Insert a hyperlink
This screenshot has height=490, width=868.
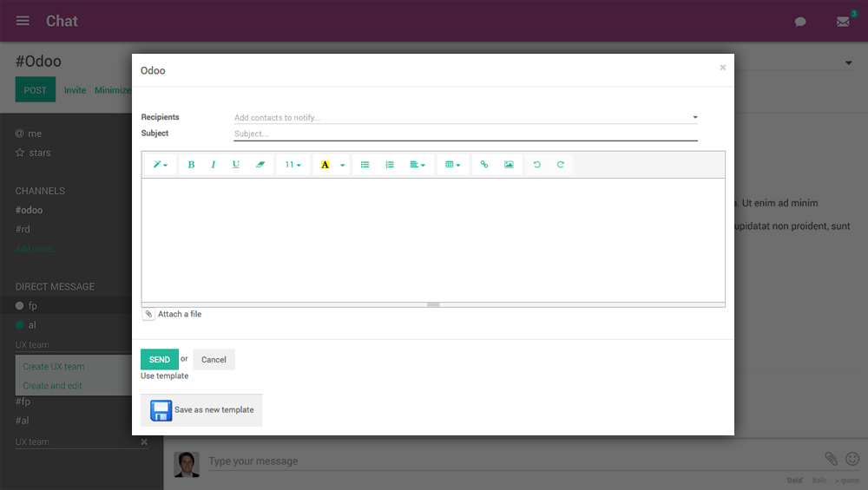click(x=484, y=164)
